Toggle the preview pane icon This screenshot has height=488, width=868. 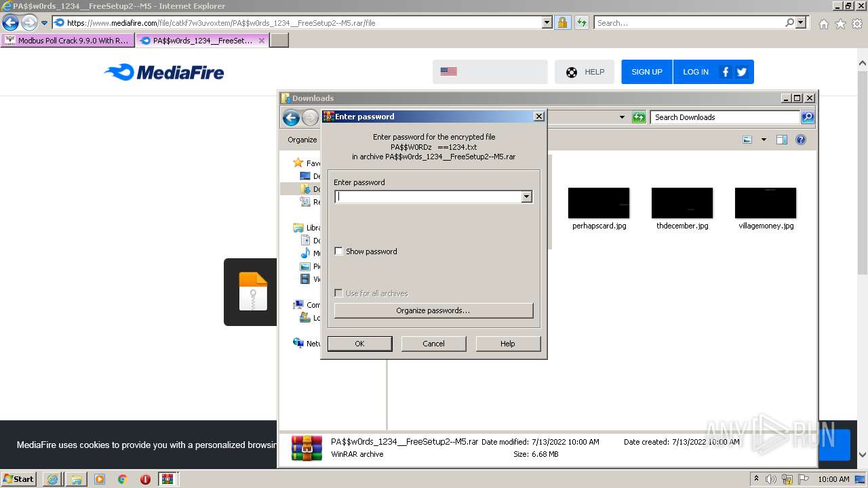point(782,140)
